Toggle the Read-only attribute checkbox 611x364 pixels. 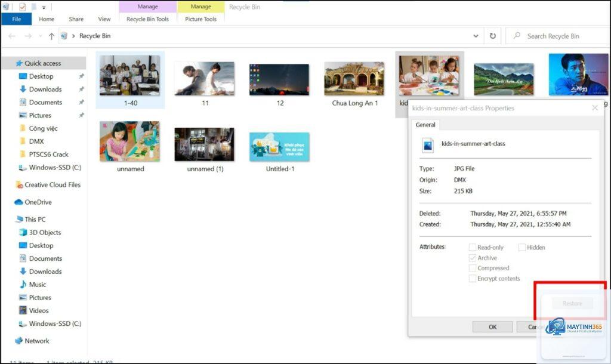coord(473,248)
